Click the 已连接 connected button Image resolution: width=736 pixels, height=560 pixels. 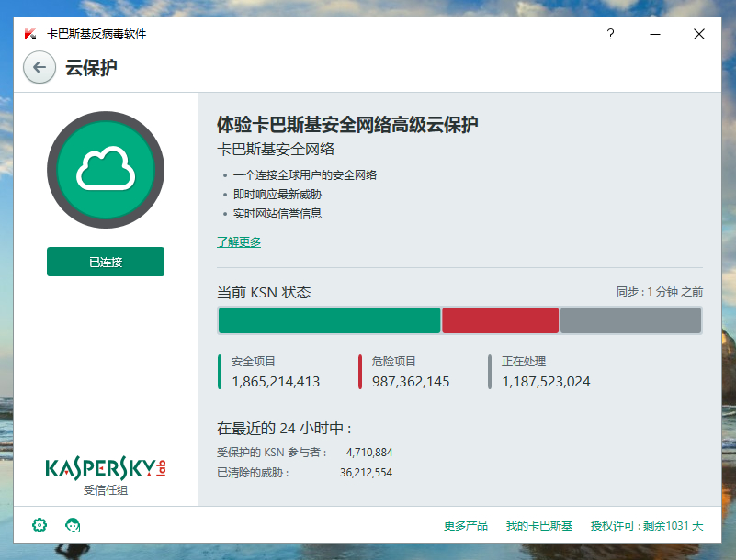tap(106, 262)
